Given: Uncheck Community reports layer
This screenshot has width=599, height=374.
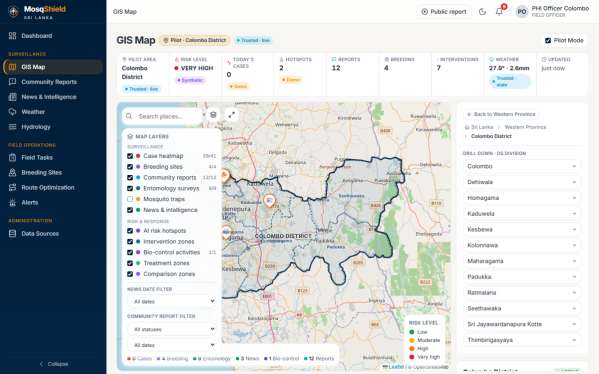Looking at the screenshot, I should [130, 178].
